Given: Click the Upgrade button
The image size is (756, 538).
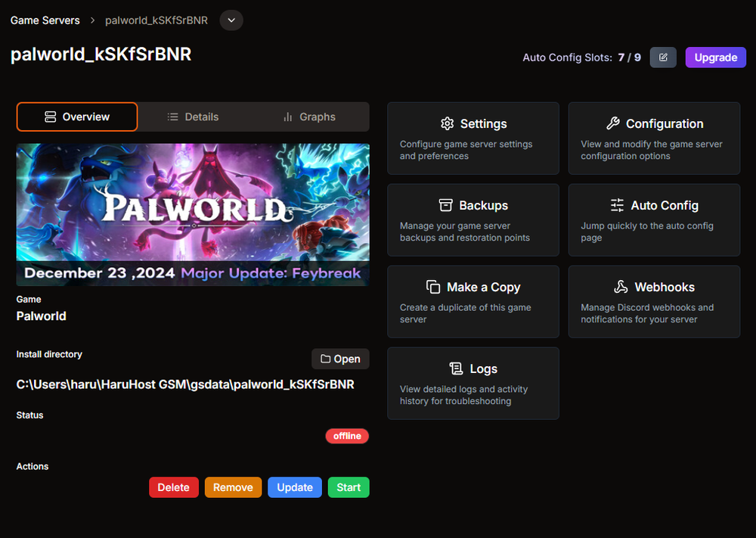Looking at the screenshot, I should (x=715, y=57).
